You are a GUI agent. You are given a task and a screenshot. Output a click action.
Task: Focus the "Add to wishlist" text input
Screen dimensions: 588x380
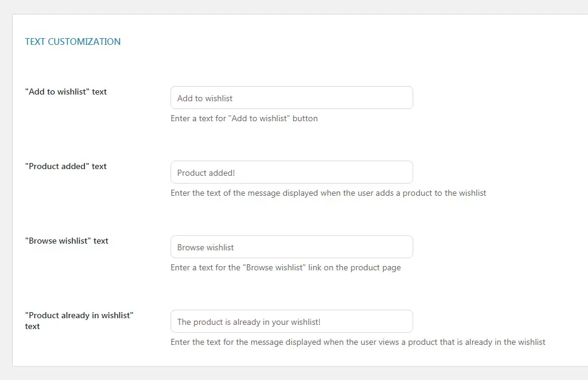[x=292, y=98]
